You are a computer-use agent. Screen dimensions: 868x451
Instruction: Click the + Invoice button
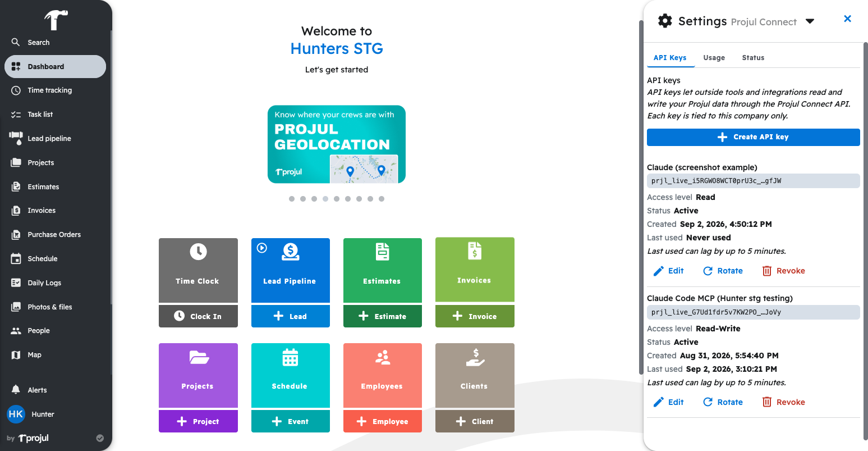[x=475, y=316]
